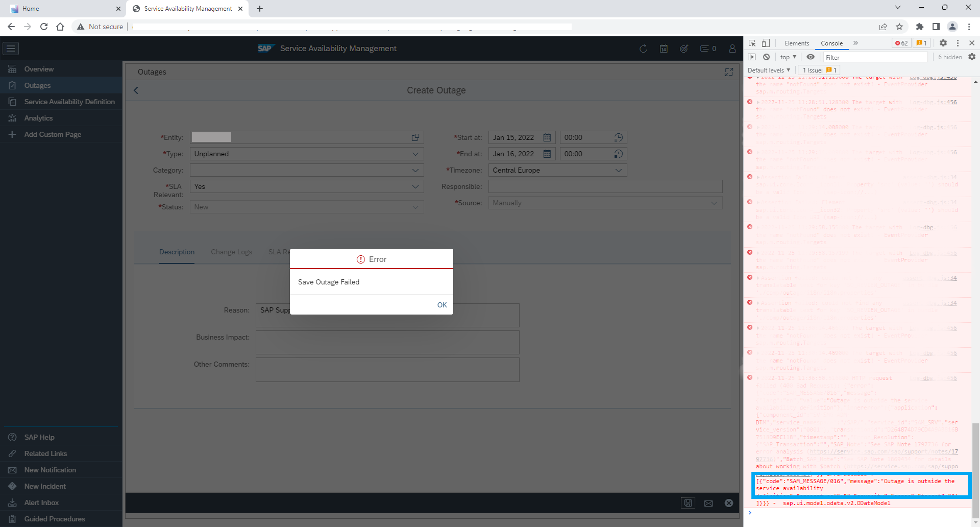Open the End at date picker
The height and width of the screenshot is (527, 980).
(x=547, y=154)
